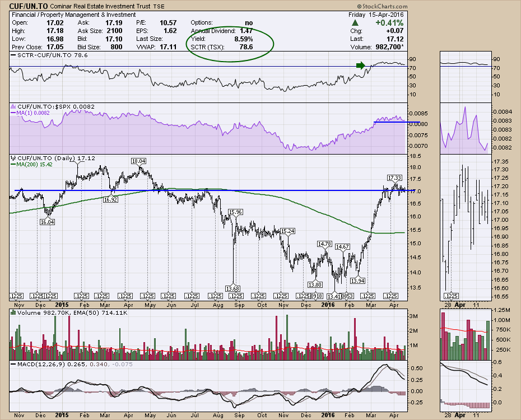The height and width of the screenshot is (420, 521).
Task: Click the .0918 dividend marker
Action: pyautogui.click(x=317, y=296)
